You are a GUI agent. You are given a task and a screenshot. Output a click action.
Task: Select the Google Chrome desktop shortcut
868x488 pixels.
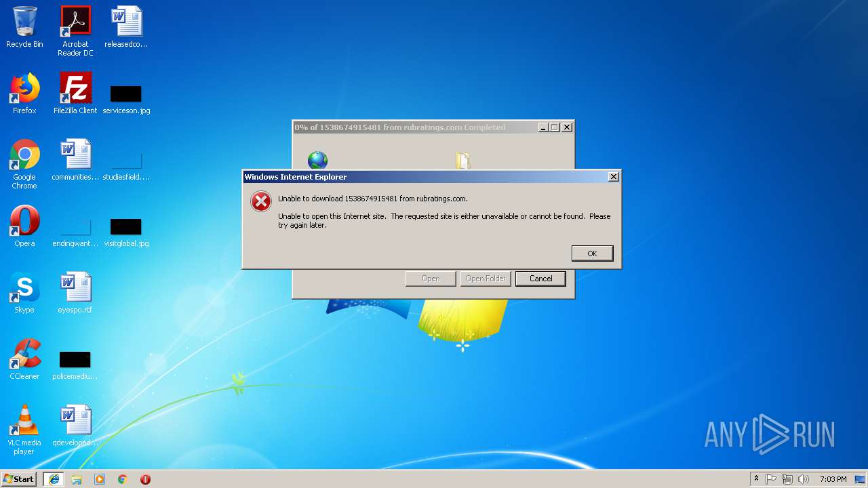tap(24, 164)
